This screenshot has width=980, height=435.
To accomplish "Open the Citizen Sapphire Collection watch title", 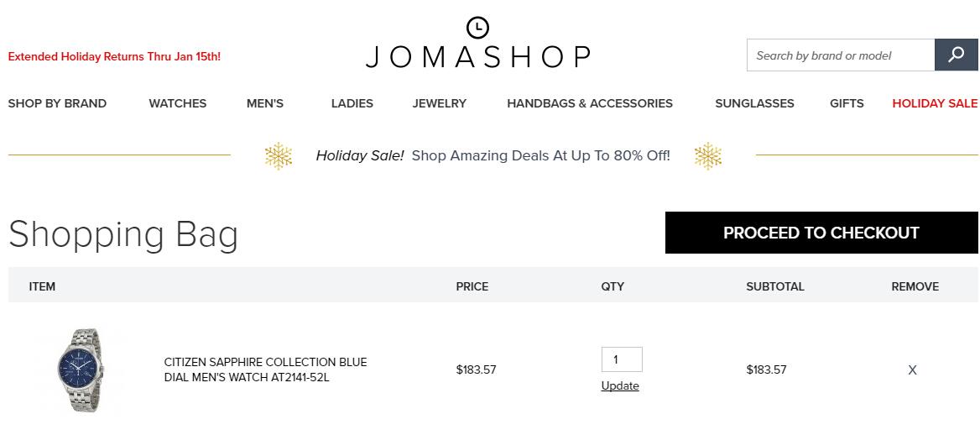I will (266, 369).
